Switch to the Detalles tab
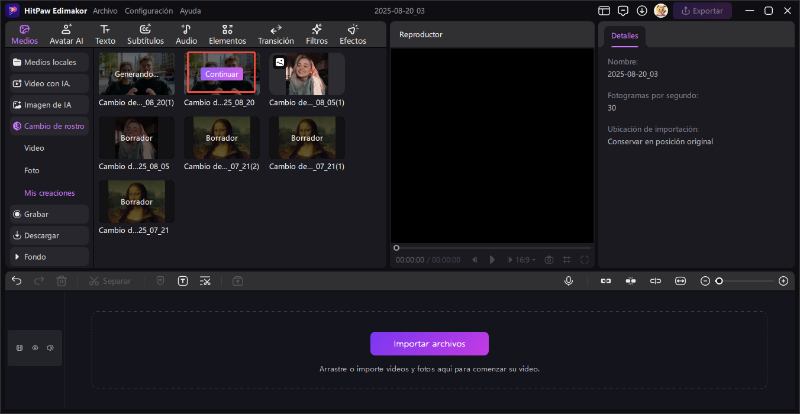This screenshot has height=414, width=800. pyautogui.click(x=624, y=36)
